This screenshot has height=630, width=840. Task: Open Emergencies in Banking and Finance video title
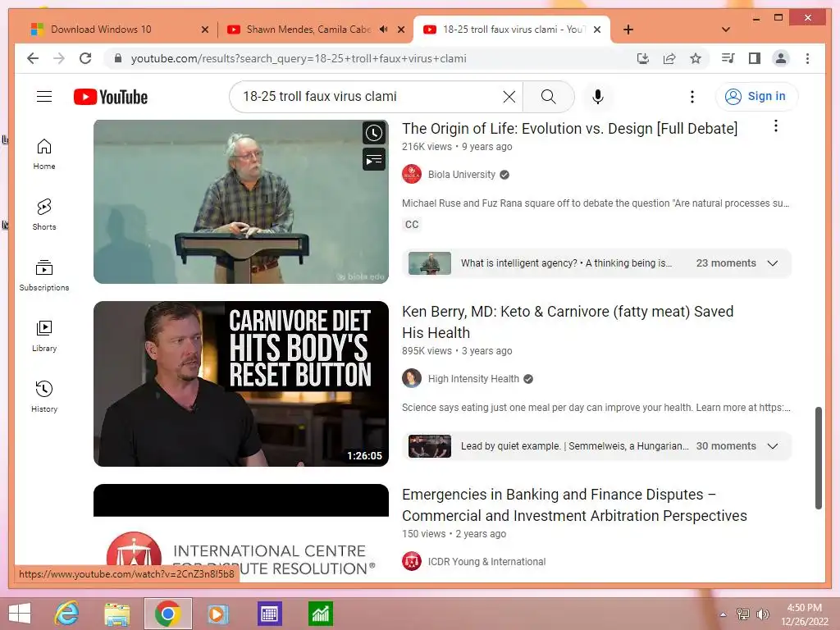pyautogui.click(x=574, y=504)
